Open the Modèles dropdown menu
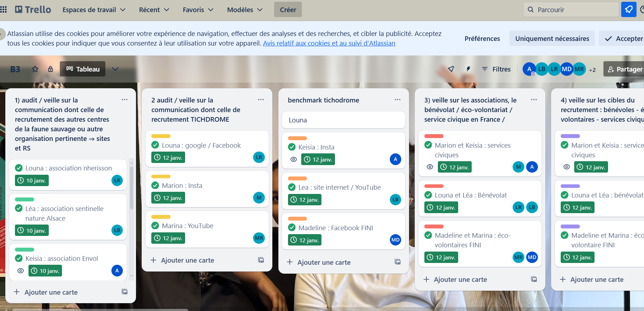Viewport: 644px width, 311px height. coord(245,10)
